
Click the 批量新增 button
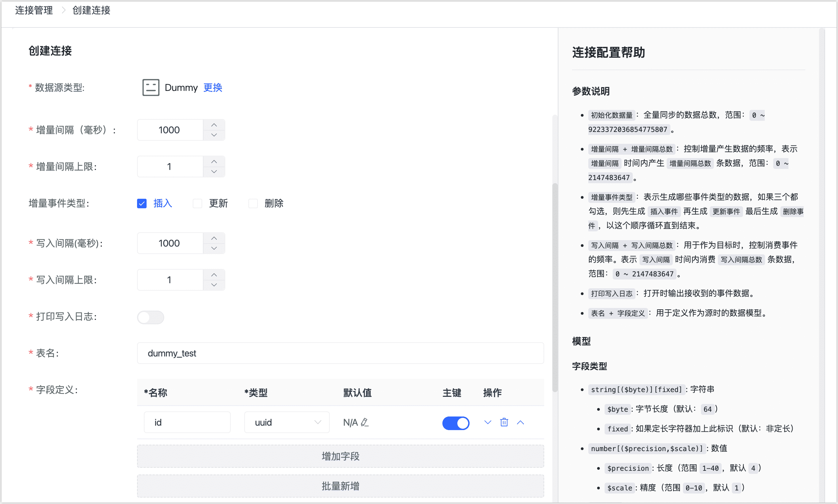[340, 486]
